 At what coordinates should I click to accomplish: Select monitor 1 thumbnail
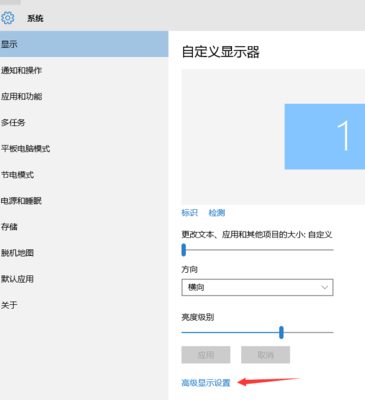325,136
